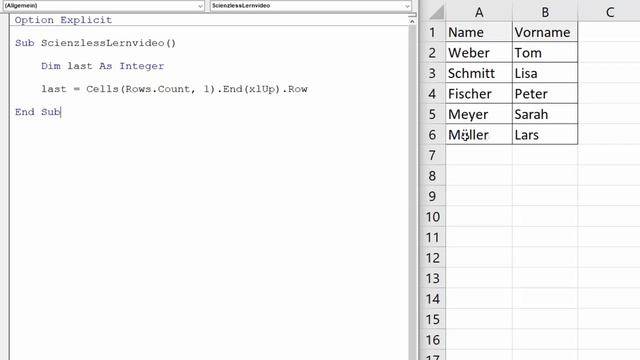
Task: Select row 5 header
Action: (432, 114)
